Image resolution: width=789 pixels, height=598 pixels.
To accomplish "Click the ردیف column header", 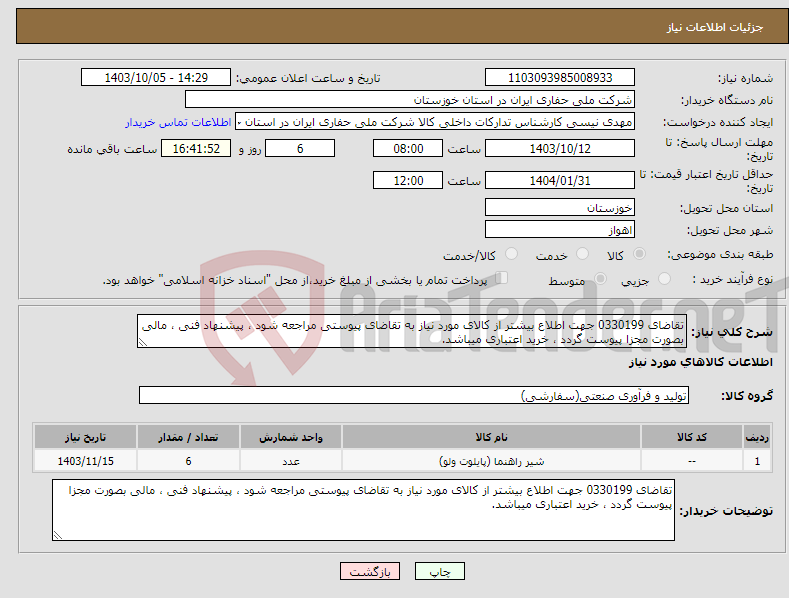I will point(757,437).
